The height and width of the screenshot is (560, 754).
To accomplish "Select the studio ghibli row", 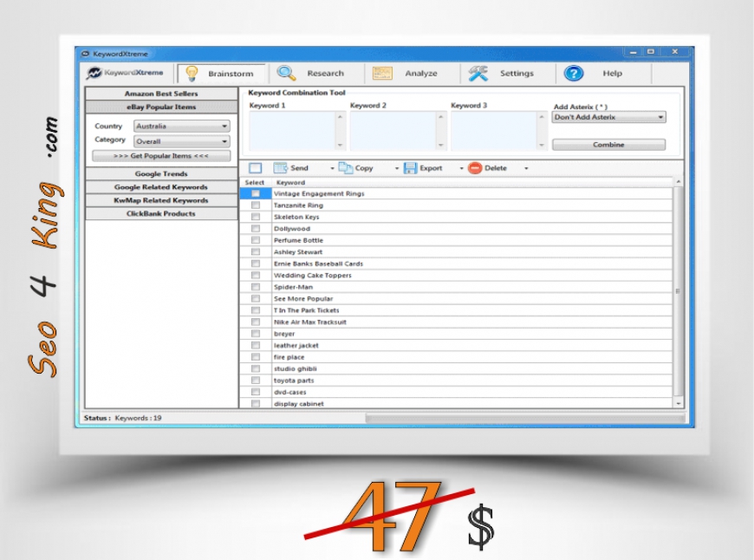I will pos(456,368).
